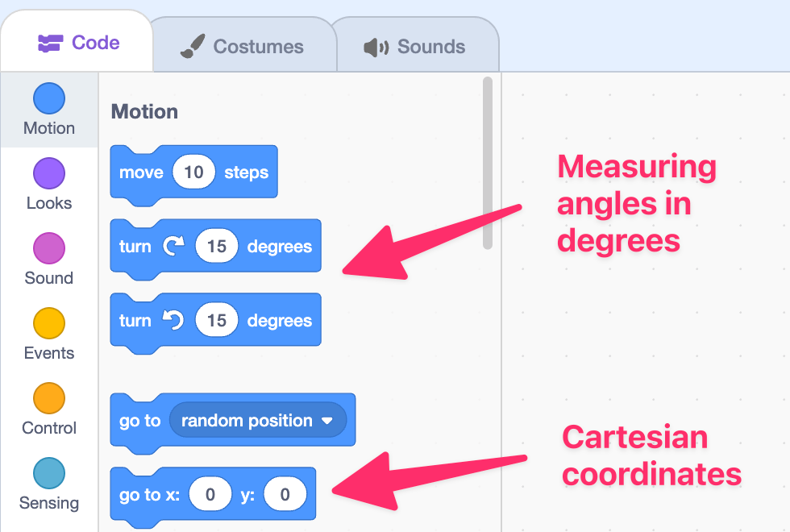Click the x coordinate input field
Screen dimensions: 790x532
pyautogui.click(x=210, y=494)
